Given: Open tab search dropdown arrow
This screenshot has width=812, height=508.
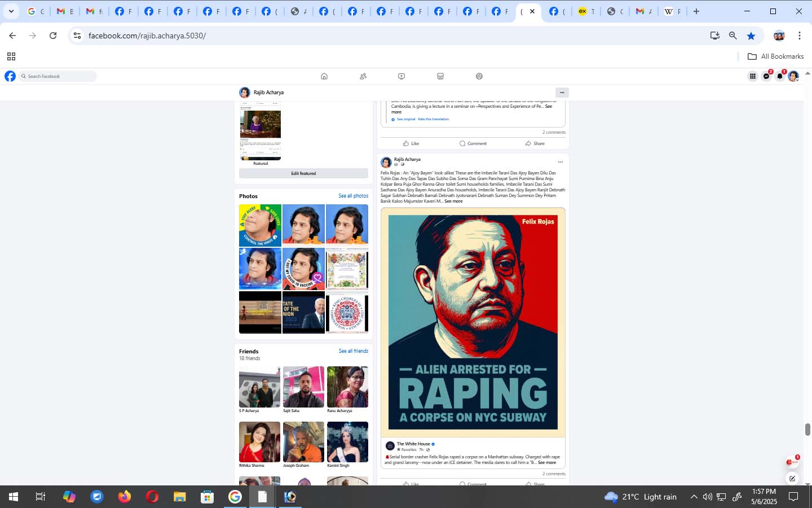Looking at the screenshot, I should (x=11, y=11).
